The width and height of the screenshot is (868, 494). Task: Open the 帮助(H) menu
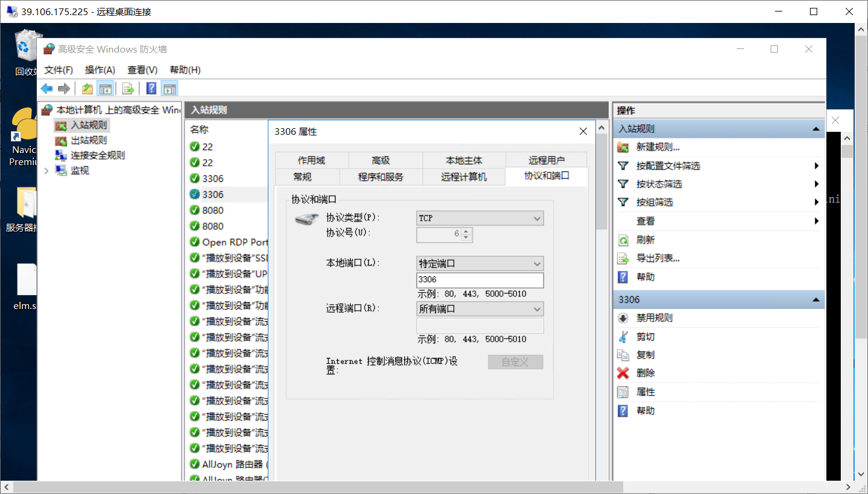(185, 70)
